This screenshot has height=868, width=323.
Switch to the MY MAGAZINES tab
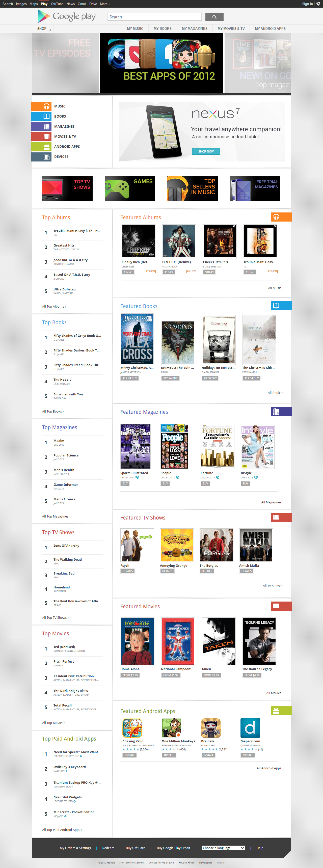(195, 29)
